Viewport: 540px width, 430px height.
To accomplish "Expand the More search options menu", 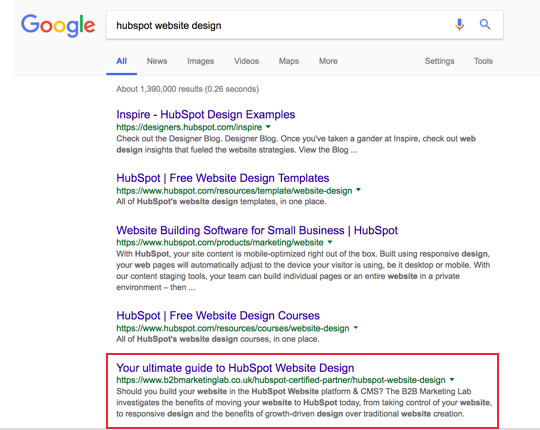I will 328,61.
